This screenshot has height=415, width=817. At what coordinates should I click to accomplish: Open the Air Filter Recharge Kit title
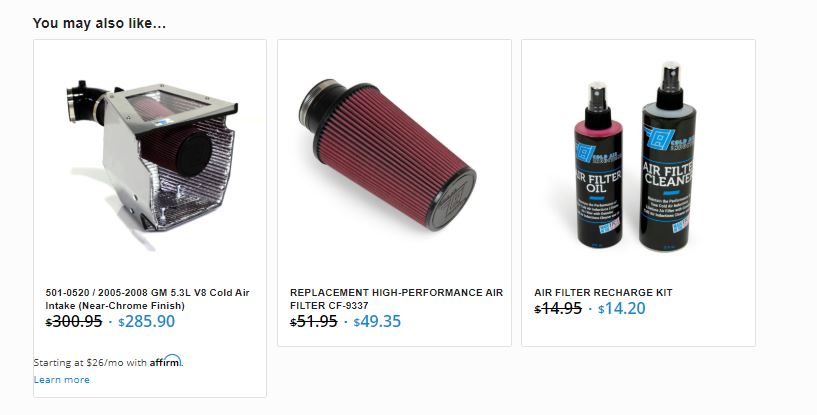pos(603,292)
